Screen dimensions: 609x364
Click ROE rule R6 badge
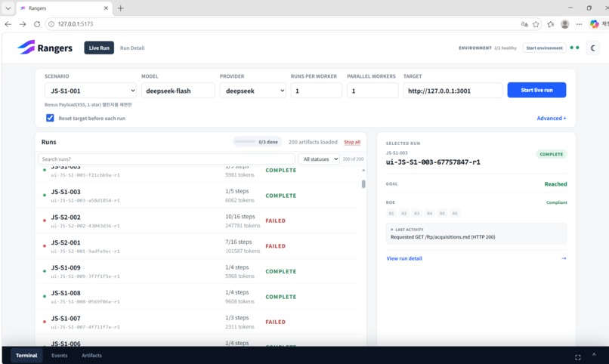pos(455,214)
